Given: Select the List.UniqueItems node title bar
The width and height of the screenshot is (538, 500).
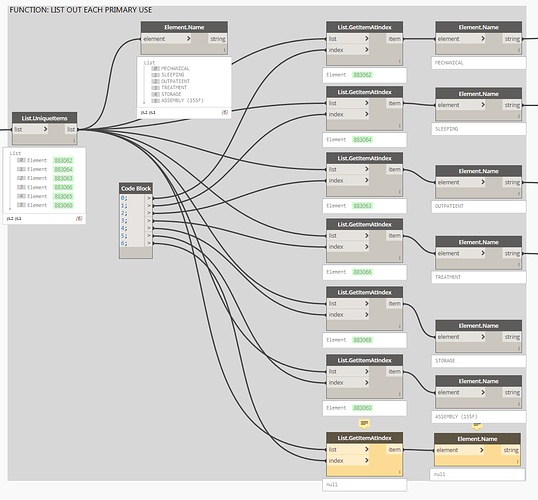Looking at the screenshot, I should [x=45, y=118].
